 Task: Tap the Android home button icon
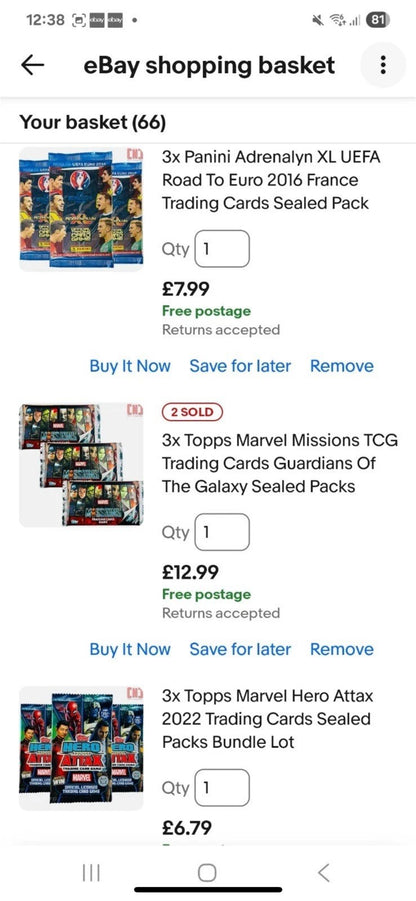207,873
